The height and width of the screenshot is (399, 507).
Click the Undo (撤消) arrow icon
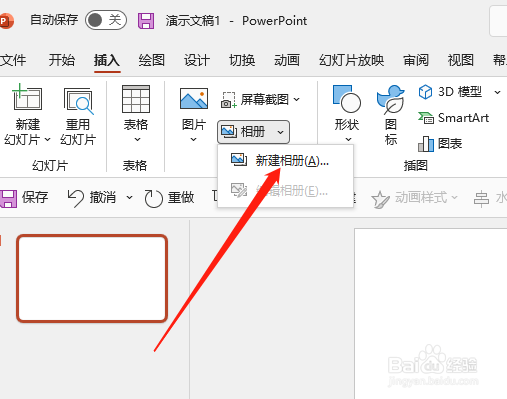pyautogui.click(x=76, y=198)
